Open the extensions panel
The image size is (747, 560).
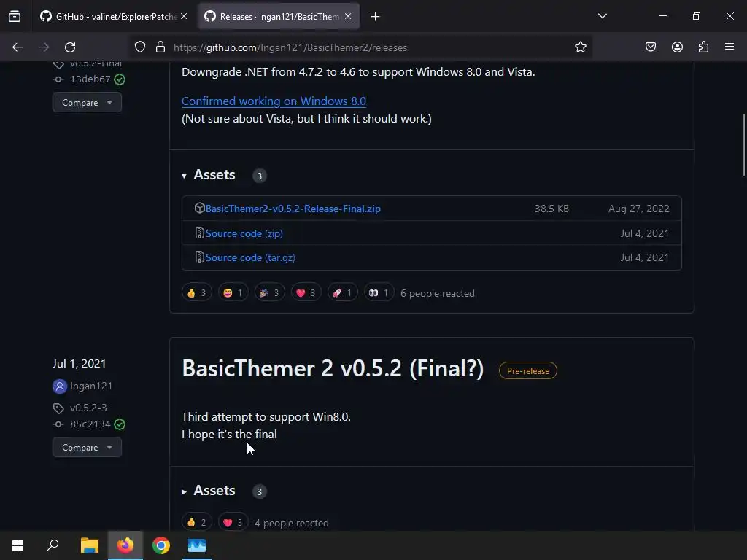[703, 47]
